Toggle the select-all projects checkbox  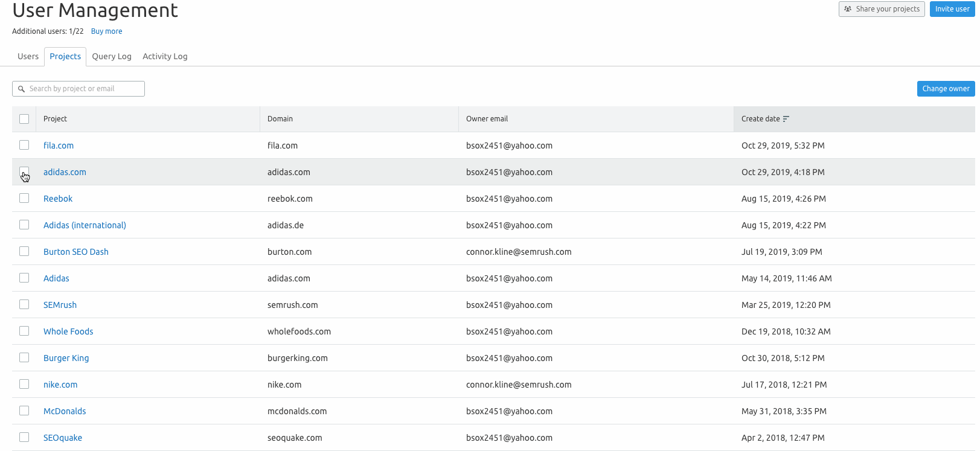point(24,119)
